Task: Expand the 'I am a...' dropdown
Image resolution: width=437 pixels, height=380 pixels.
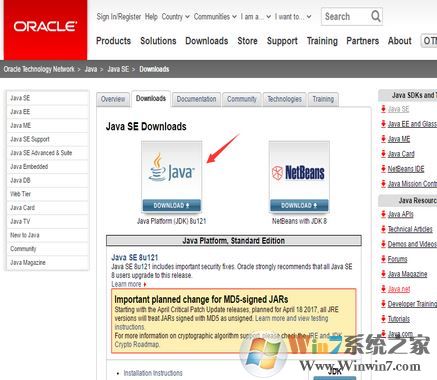Action: (x=256, y=16)
